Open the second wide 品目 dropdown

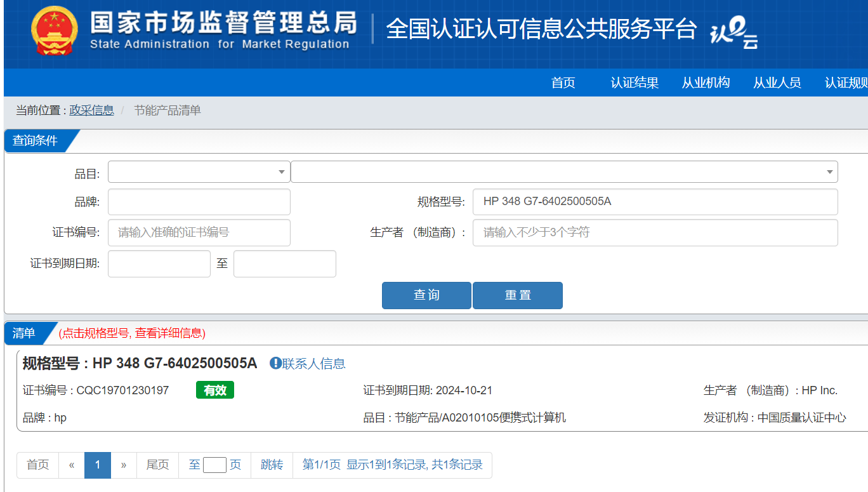click(564, 172)
